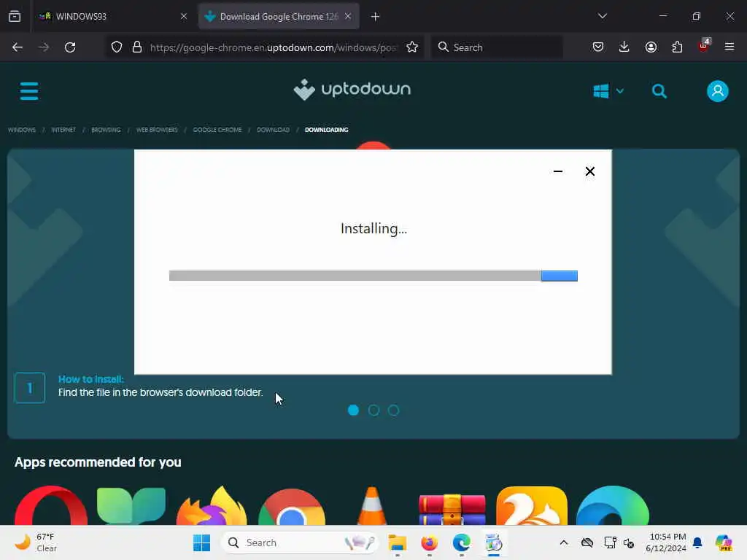
Task: Open installer app on taskbar
Action: coord(494,542)
